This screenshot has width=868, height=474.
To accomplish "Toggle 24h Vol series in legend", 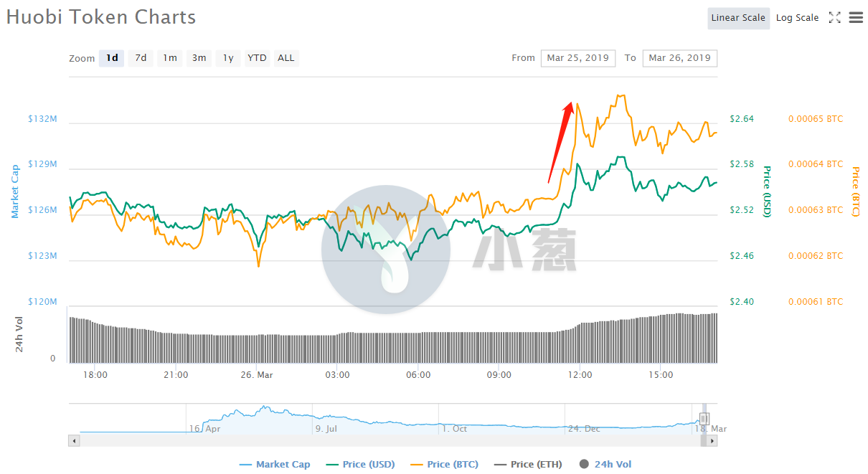I will [605, 464].
